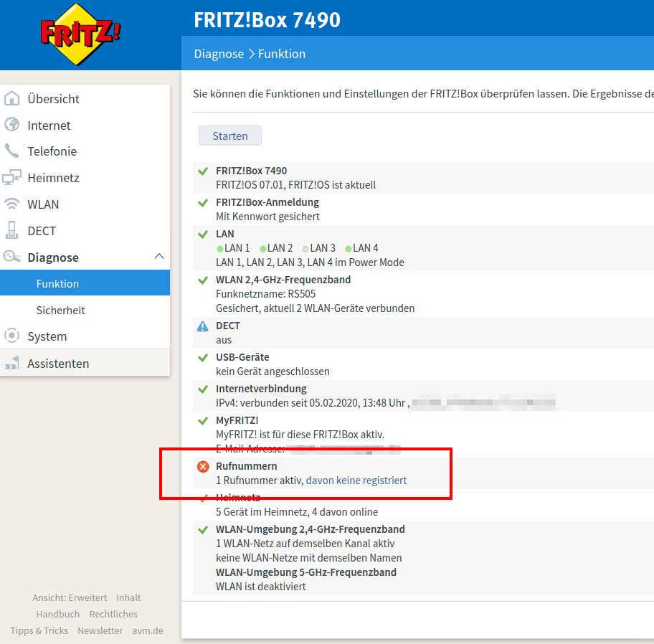Click the 'Mit Kennwort gesichert' text
The image size is (654, 644).
pos(267,217)
